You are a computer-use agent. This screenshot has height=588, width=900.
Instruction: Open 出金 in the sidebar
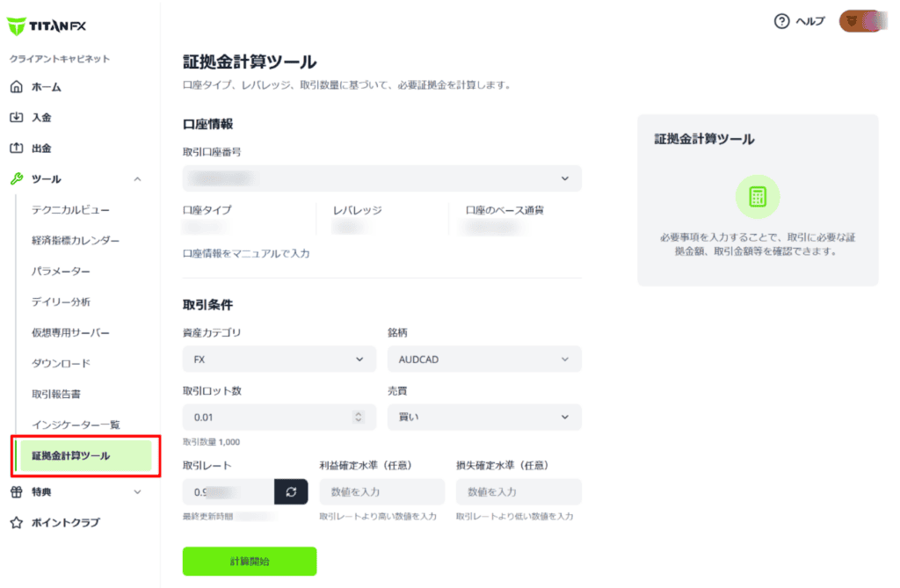click(41, 149)
